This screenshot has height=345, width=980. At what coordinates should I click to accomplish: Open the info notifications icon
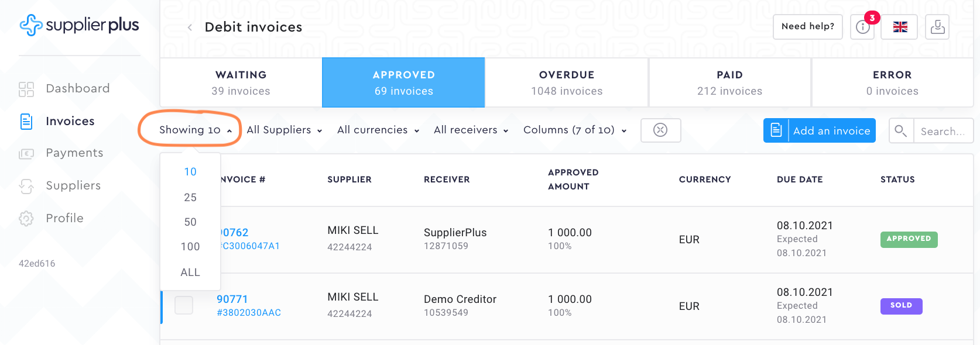pyautogui.click(x=862, y=27)
